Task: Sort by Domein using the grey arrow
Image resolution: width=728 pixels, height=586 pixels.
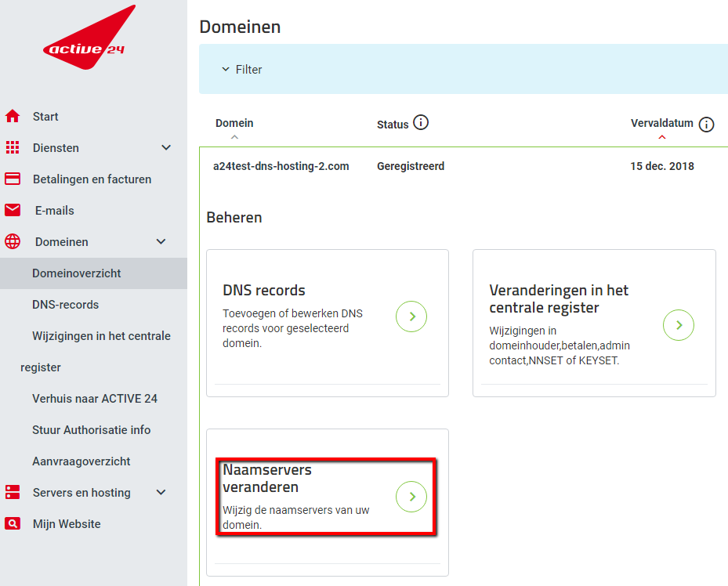Action: coord(234,137)
